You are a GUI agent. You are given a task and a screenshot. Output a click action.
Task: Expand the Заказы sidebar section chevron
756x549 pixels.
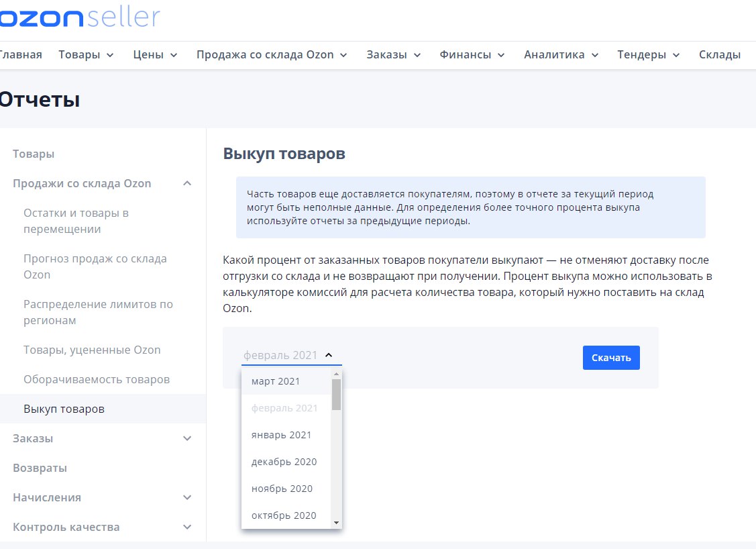187,438
